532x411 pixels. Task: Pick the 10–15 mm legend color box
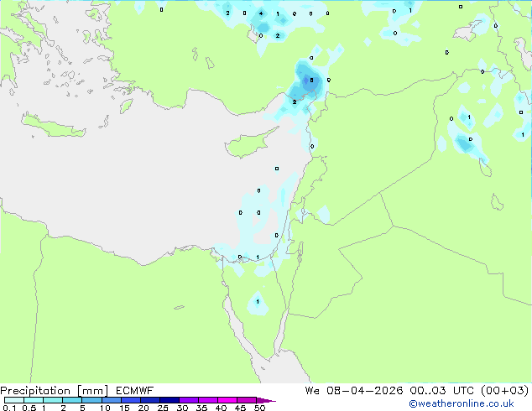pyautogui.click(x=111, y=400)
